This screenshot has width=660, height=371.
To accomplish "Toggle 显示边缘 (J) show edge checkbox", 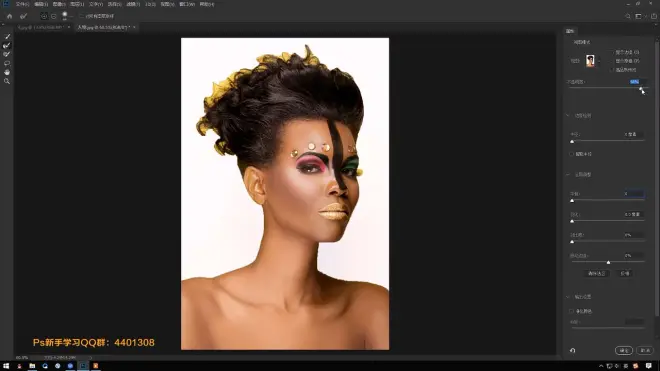I will click(x=612, y=52).
